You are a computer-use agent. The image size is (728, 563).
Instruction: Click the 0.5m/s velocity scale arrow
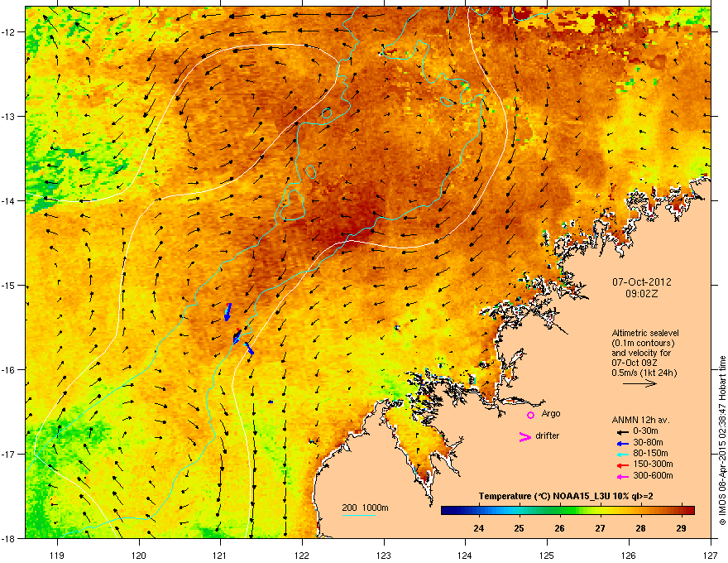(639, 383)
